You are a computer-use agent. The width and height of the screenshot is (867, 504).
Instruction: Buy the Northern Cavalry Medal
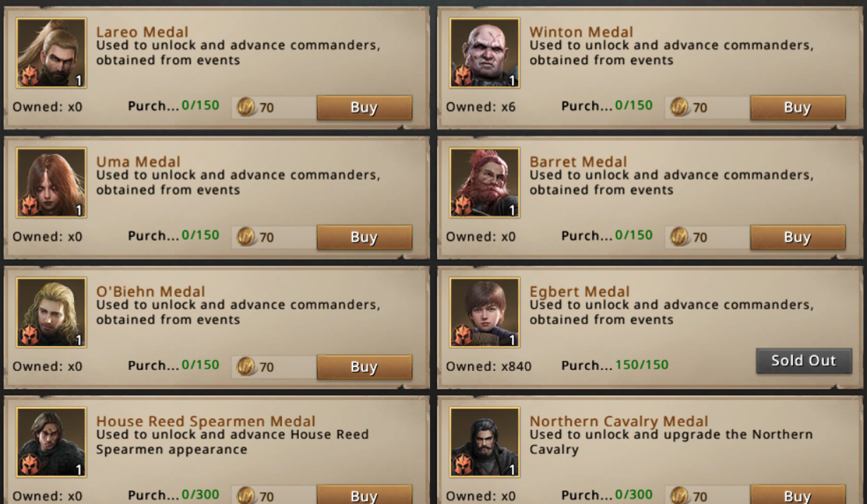tap(798, 495)
